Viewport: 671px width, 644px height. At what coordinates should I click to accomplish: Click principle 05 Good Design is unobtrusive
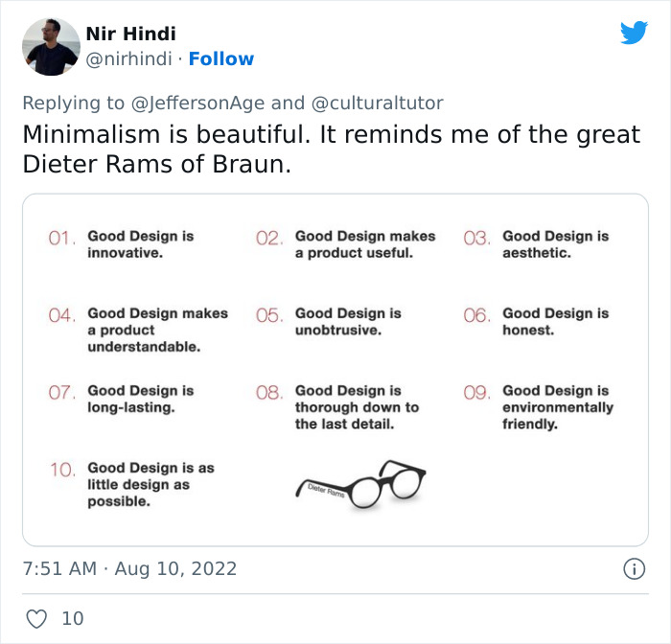click(348, 322)
